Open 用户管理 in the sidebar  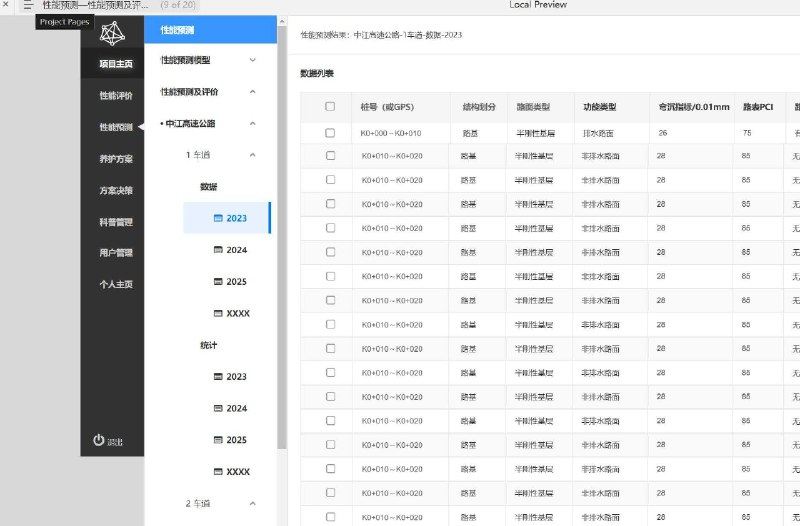[116, 253]
